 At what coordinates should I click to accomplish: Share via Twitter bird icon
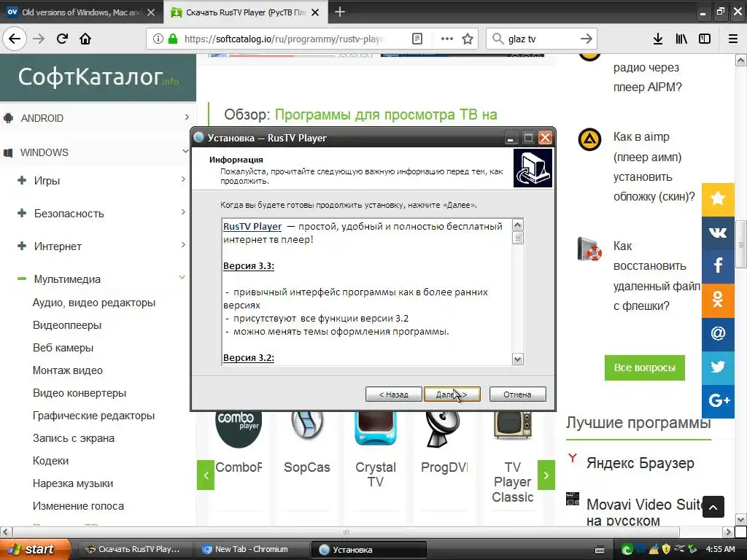click(718, 367)
